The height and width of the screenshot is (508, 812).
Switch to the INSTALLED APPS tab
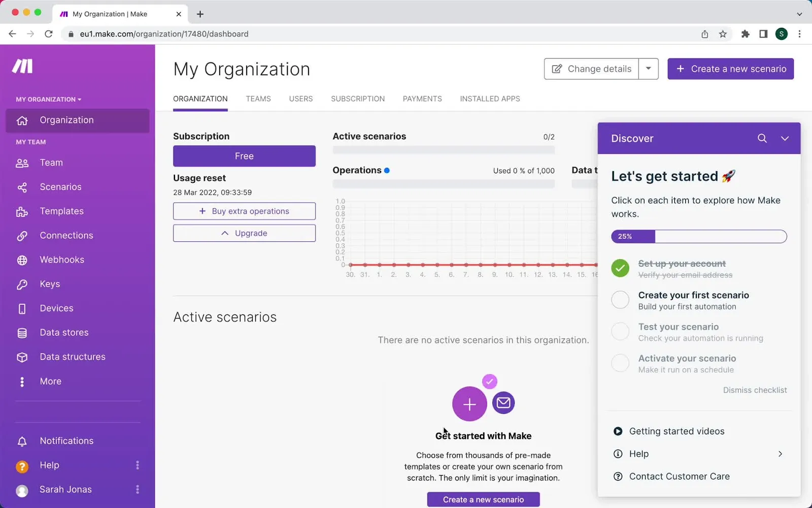point(490,99)
